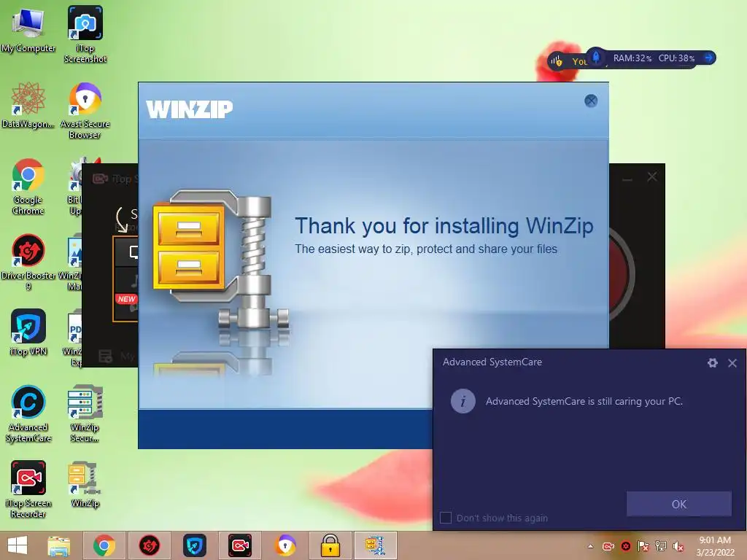Click the arrow on the performance monitor widget
Image resolution: width=747 pixels, height=560 pixels.
click(709, 58)
